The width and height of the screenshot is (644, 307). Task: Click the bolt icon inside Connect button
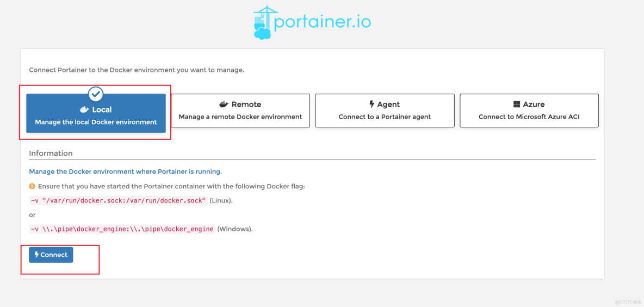pyautogui.click(x=36, y=255)
